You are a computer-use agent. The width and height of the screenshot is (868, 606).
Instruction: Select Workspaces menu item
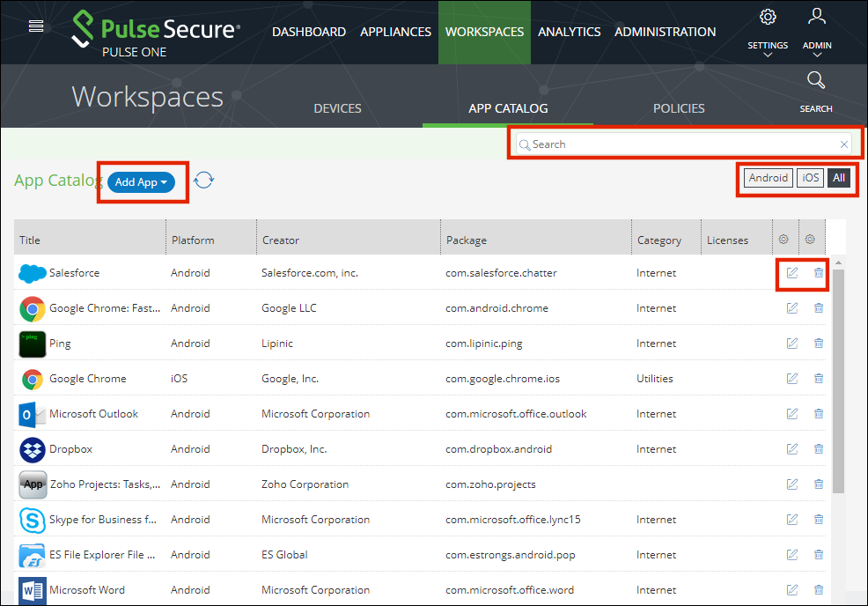pyautogui.click(x=484, y=32)
